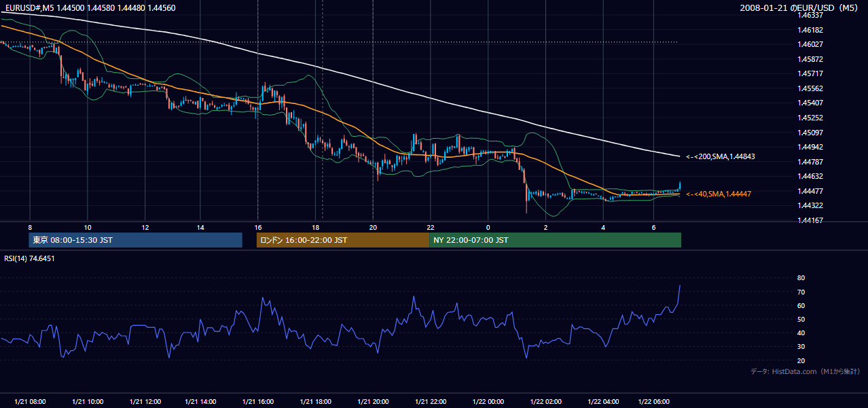Click price axis label 1.44322
868x408 pixels.
coord(810,205)
